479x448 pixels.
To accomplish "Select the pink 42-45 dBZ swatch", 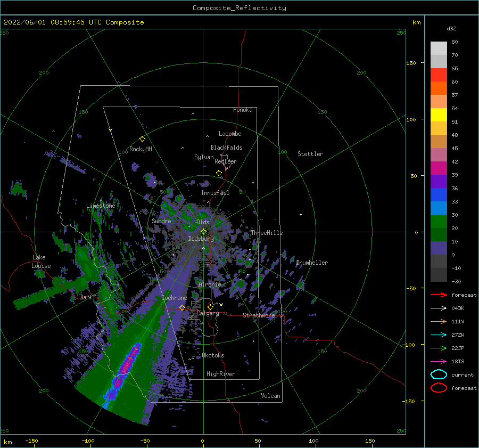I will [439, 155].
